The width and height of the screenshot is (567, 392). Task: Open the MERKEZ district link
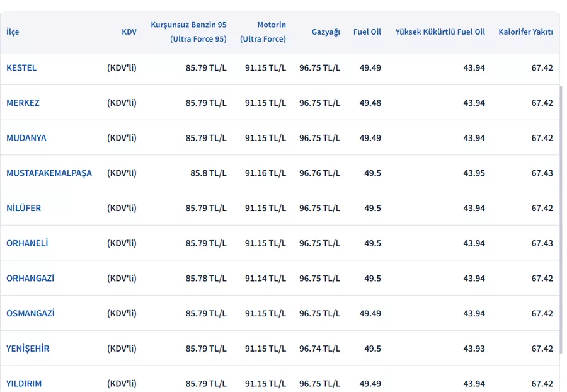(x=23, y=103)
